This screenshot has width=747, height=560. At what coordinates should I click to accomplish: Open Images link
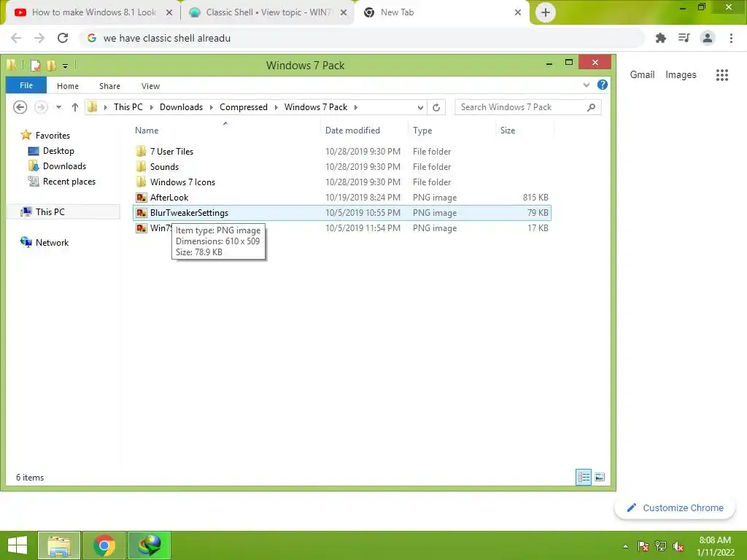(x=681, y=75)
